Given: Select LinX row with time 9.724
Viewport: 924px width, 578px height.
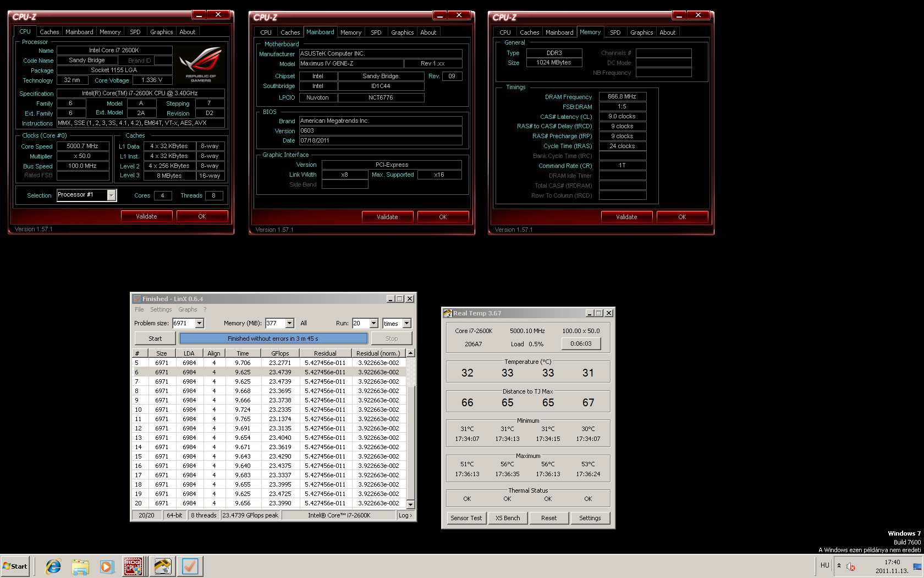Looking at the screenshot, I should [x=269, y=410].
